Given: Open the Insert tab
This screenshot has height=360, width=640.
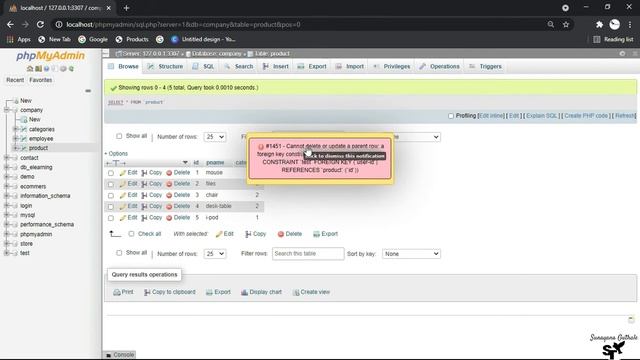Looking at the screenshot, I should pyautogui.click(x=276, y=67).
